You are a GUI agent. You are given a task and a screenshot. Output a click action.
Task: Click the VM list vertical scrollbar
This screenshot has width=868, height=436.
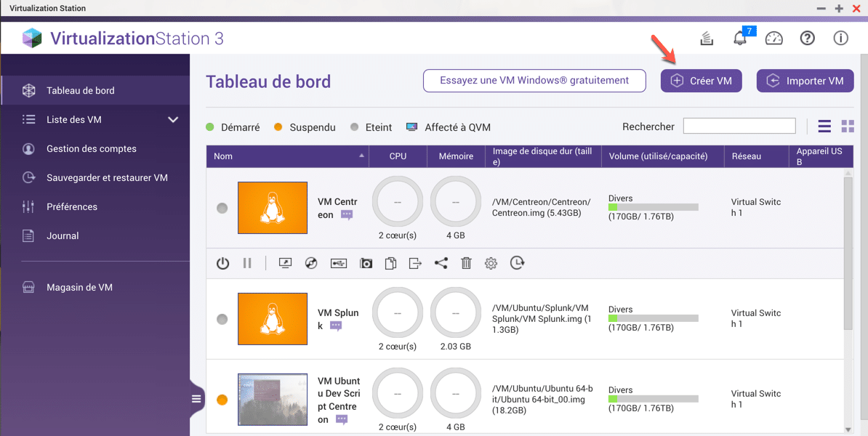848,254
